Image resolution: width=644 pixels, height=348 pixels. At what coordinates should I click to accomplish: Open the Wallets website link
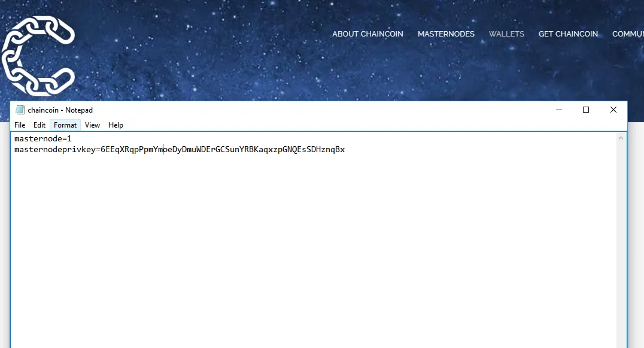(506, 34)
